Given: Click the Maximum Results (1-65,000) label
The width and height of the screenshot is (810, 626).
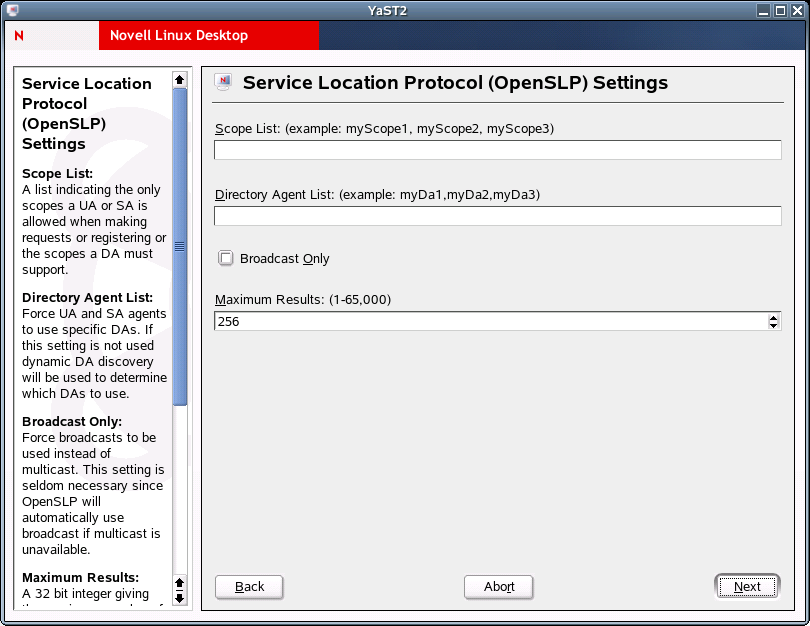Looking at the screenshot, I should [303, 300].
